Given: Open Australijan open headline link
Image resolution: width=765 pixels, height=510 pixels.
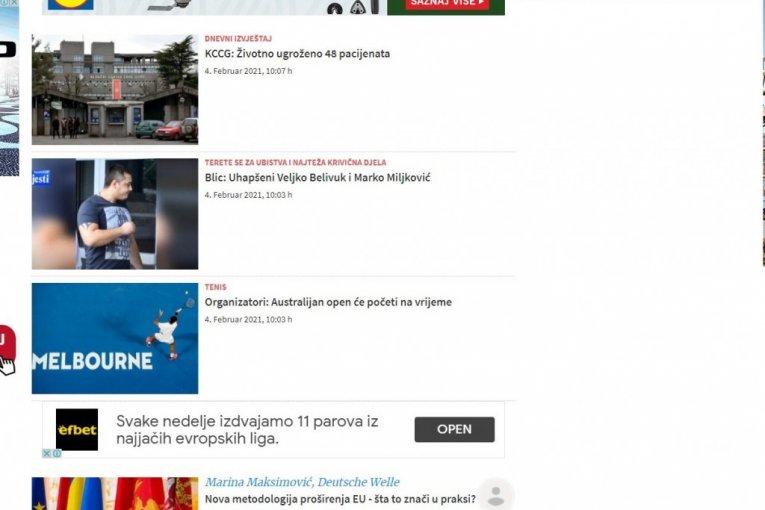Looking at the screenshot, I should pos(328,302).
